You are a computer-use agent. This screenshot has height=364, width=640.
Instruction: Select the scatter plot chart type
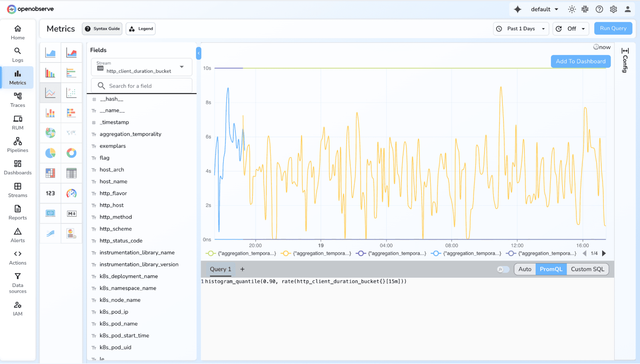pos(71,93)
